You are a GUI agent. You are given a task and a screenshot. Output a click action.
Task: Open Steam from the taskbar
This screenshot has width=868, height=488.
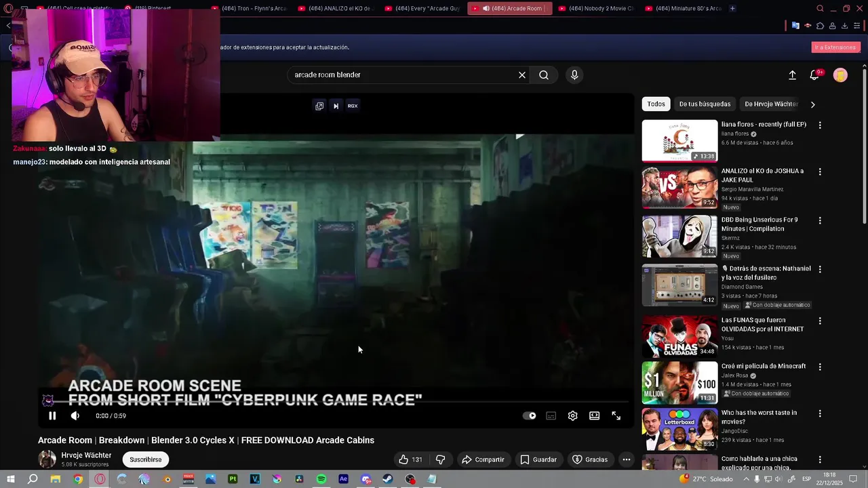click(x=388, y=479)
